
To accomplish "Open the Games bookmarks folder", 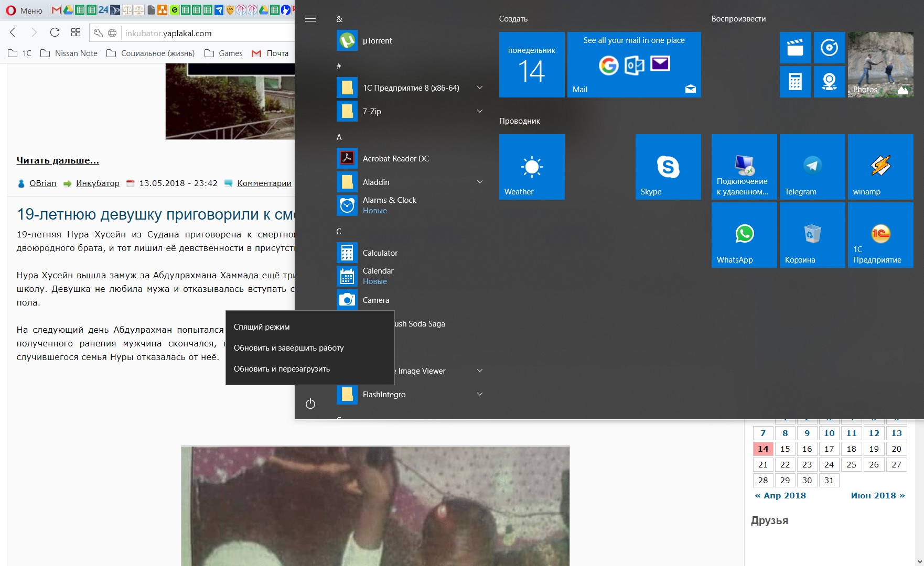I will click(223, 53).
